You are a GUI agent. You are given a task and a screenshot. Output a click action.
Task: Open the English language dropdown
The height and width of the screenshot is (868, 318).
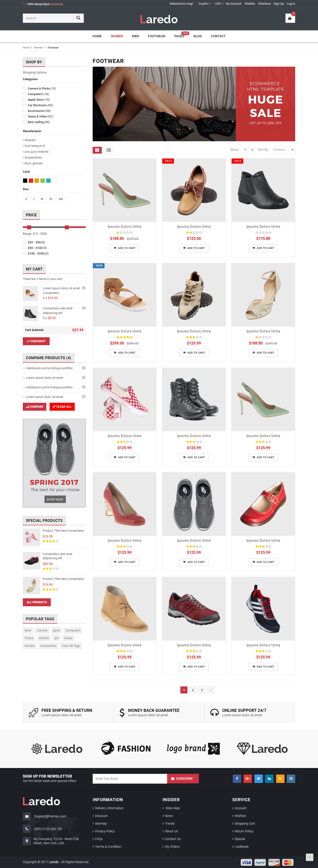coord(204,4)
